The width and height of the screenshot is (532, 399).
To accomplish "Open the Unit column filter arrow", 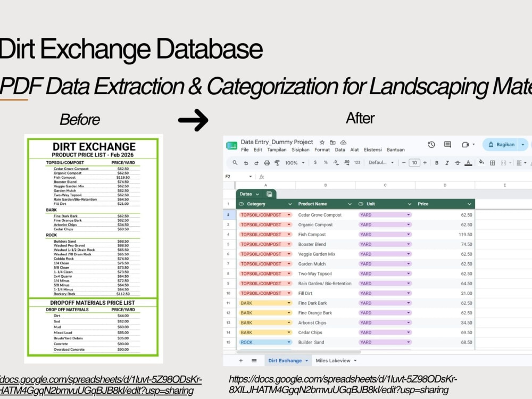I will [x=410, y=204].
